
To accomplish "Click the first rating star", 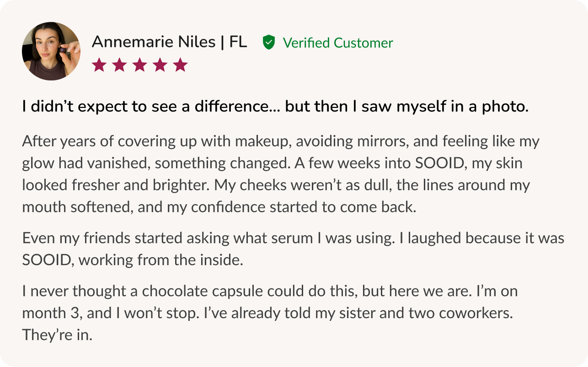I will 99,65.
